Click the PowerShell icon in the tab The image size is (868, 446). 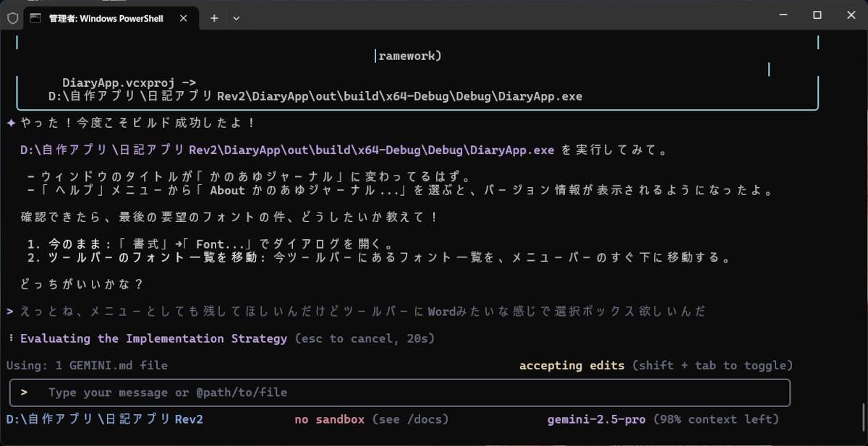[x=35, y=18]
